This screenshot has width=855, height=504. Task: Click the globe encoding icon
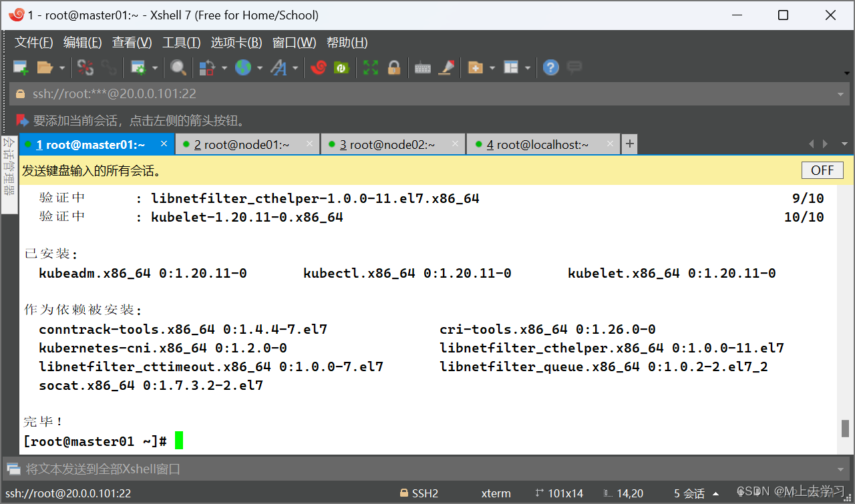tap(243, 67)
